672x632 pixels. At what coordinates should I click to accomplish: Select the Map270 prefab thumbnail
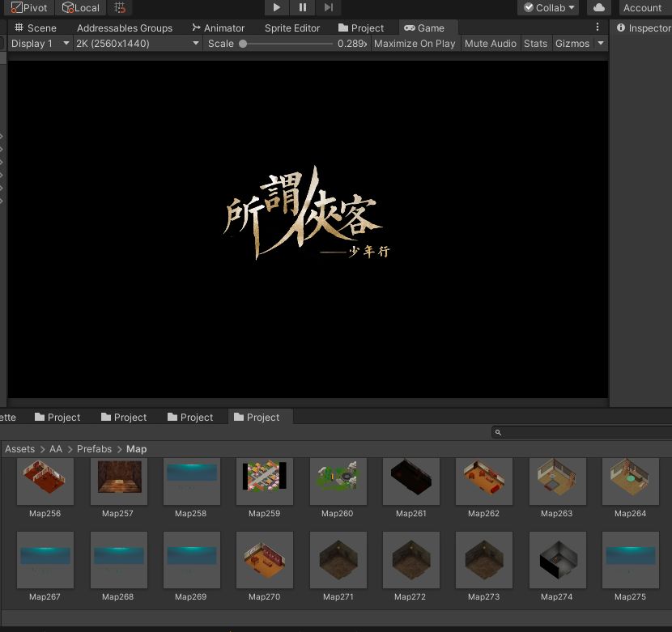(x=264, y=560)
